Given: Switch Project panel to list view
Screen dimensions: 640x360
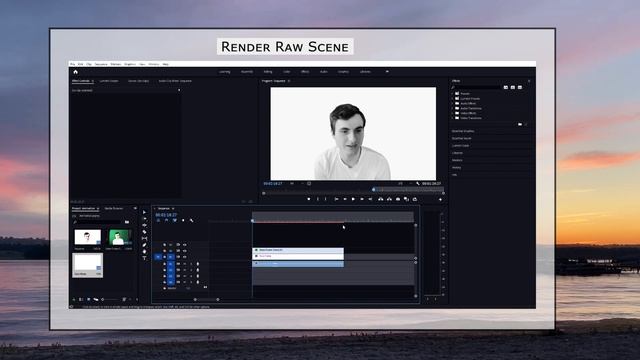Looking at the screenshot, I should [x=81, y=300].
